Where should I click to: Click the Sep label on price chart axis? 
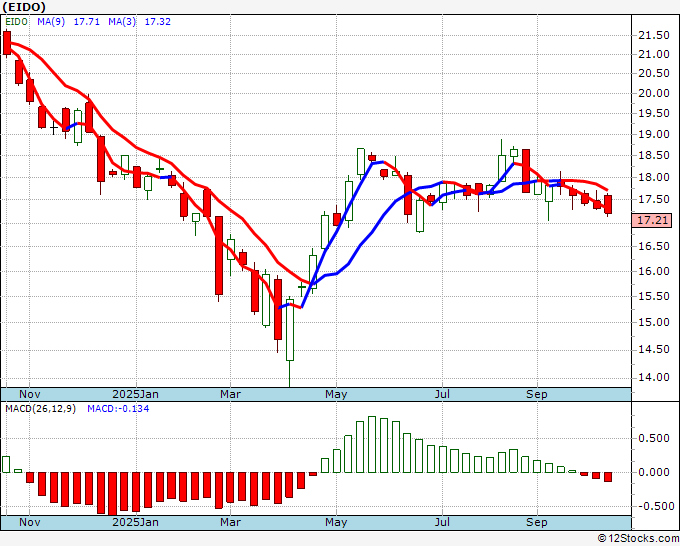click(537, 394)
